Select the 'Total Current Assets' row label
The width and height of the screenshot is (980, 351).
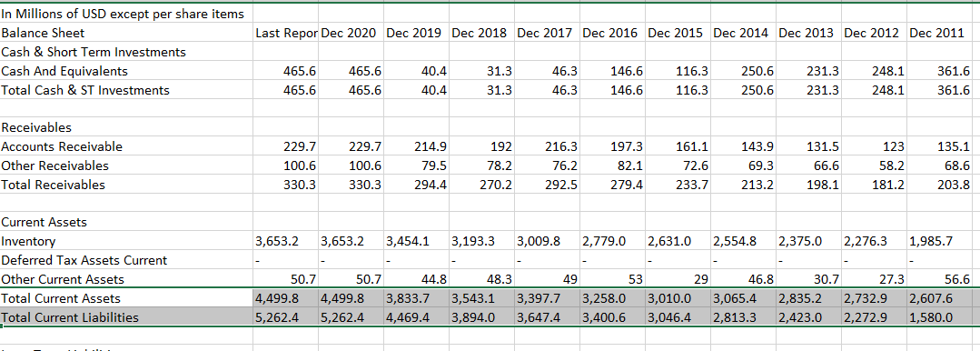(x=127, y=298)
